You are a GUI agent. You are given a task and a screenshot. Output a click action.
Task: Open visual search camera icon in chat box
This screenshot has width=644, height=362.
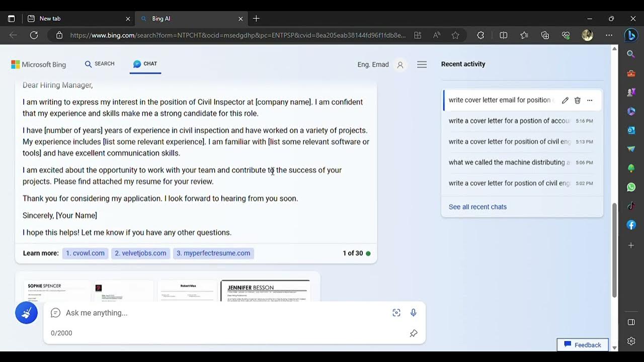(396, 313)
